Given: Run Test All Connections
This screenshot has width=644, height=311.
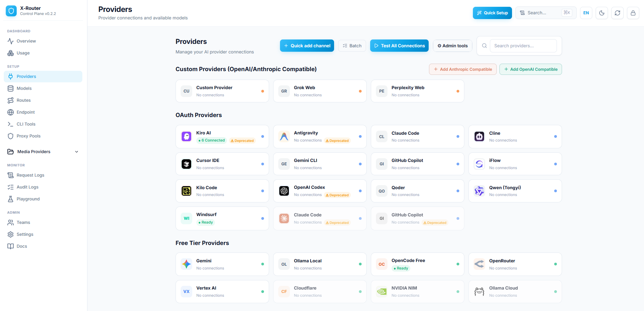Looking at the screenshot, I should coord(399,46).
